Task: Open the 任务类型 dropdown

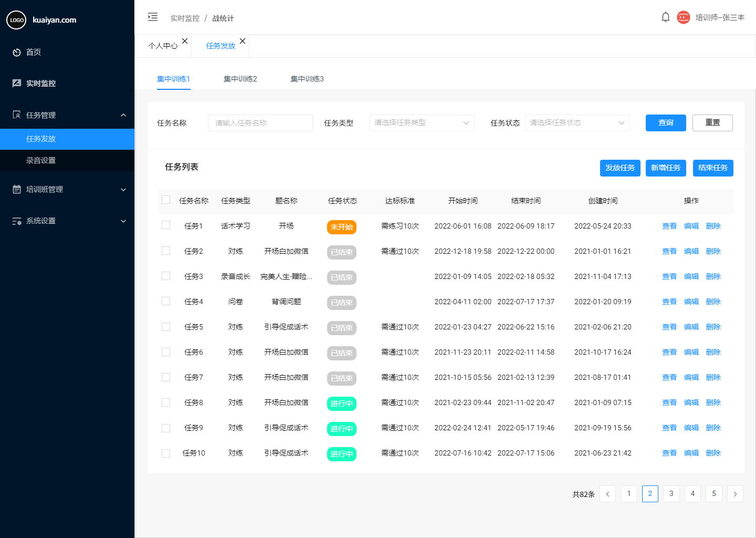Action: point(422,123)
